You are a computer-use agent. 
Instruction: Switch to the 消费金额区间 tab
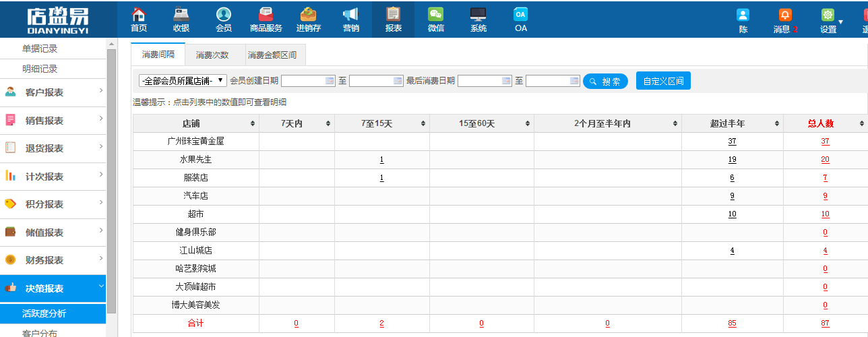tap(272, 55)
